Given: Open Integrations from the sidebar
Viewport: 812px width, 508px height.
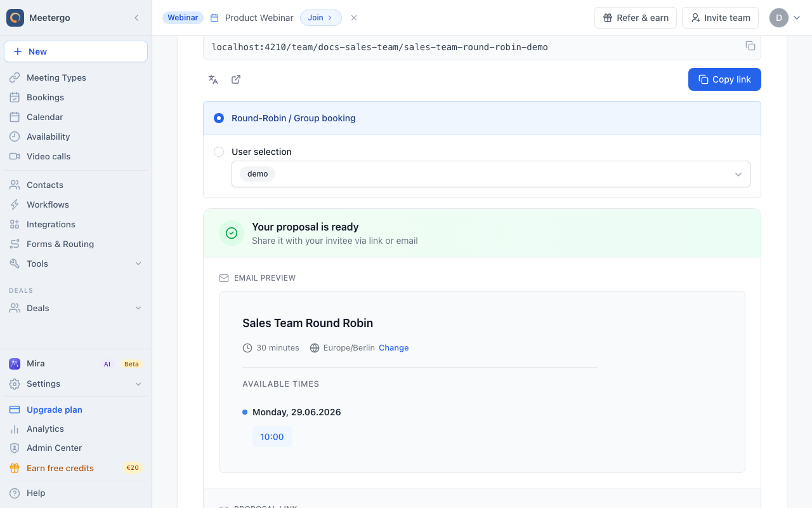Looking at the screenshot, I should (x=76, y=224).
